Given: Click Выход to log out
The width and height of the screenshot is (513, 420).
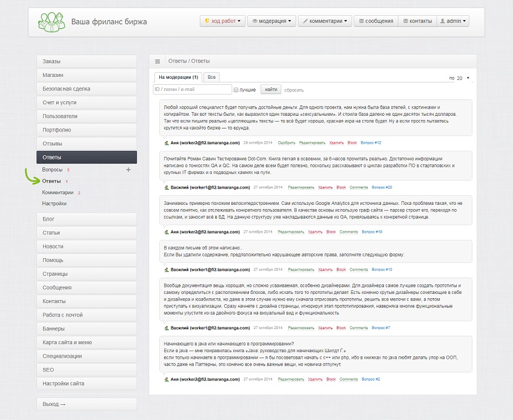Looking at the screenshot, I should 87,404.
